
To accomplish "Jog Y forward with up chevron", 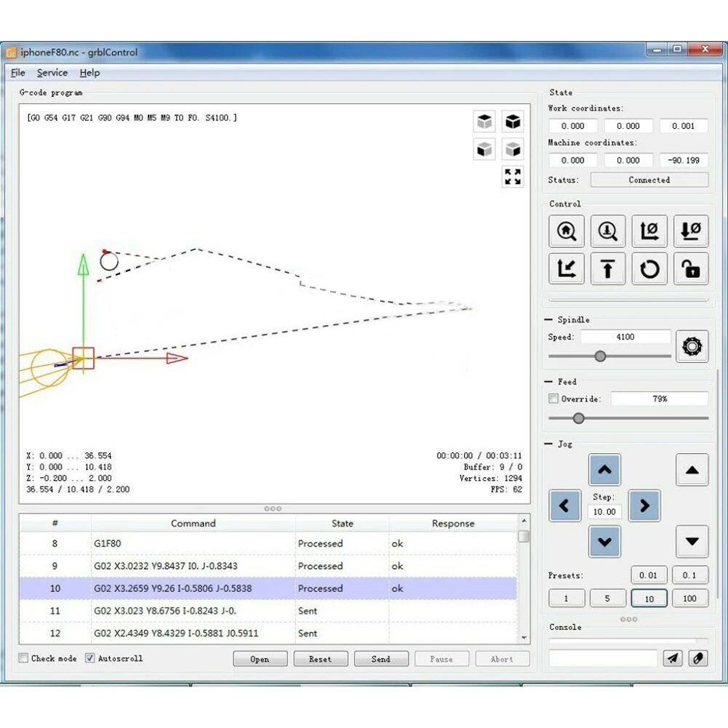I will (604, 470).
